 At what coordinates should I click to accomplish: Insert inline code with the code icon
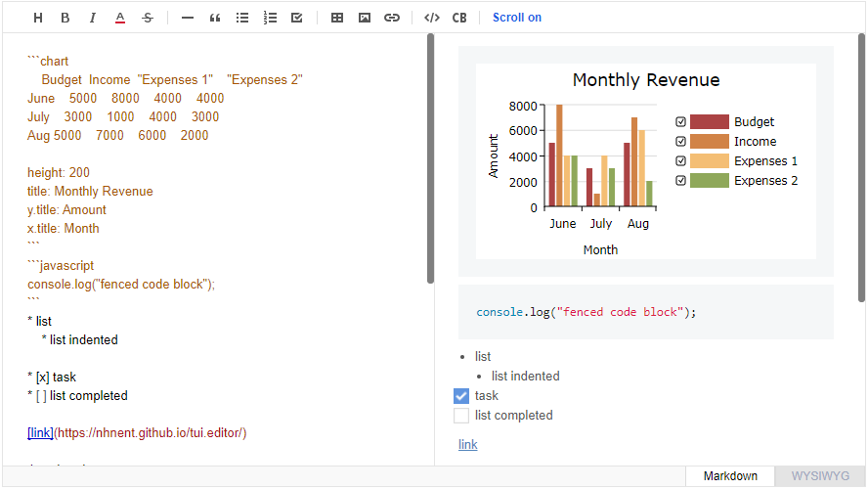pyautogui.click(x=432, y=18)
